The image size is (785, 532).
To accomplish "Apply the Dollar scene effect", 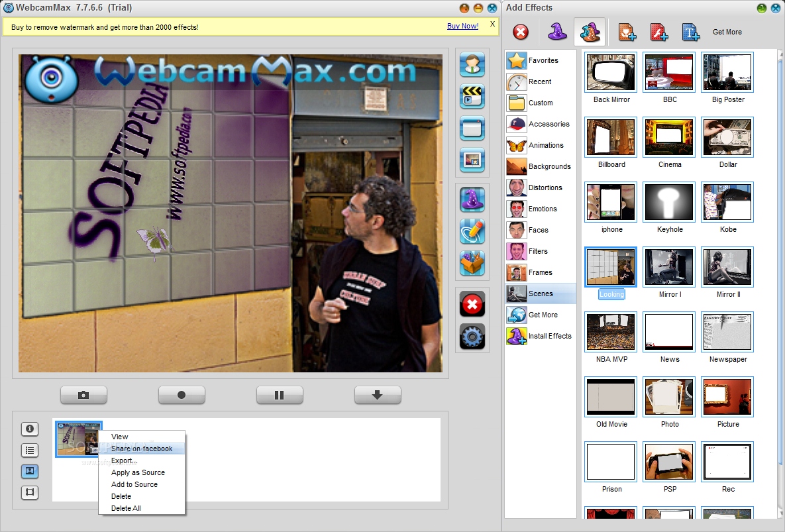I will click(727, 138).
